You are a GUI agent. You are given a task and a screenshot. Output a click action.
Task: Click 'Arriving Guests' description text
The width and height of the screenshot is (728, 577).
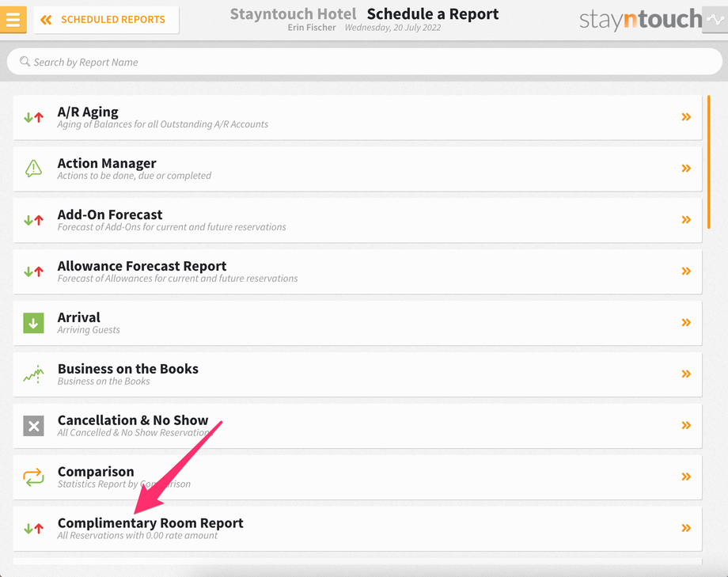[x=89, y=330]
